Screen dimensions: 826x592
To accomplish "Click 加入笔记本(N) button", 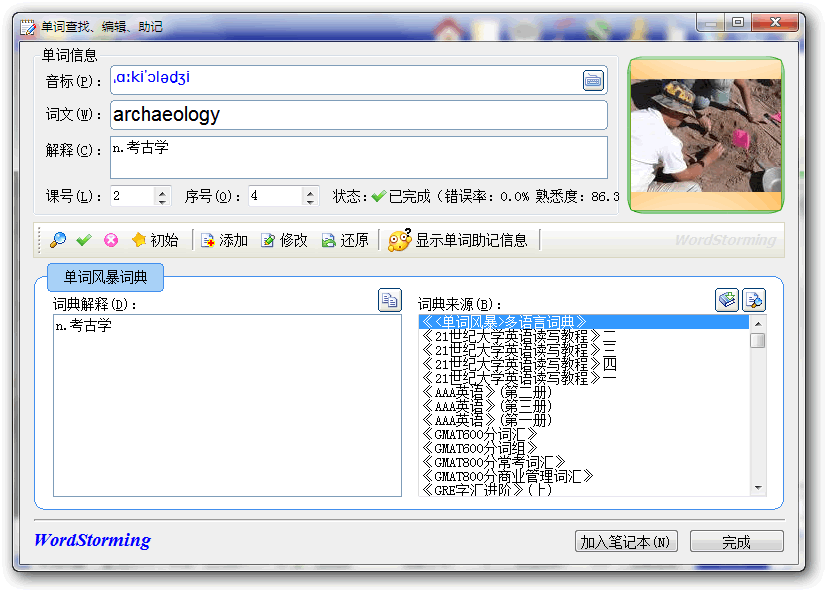I will (627, 542).
